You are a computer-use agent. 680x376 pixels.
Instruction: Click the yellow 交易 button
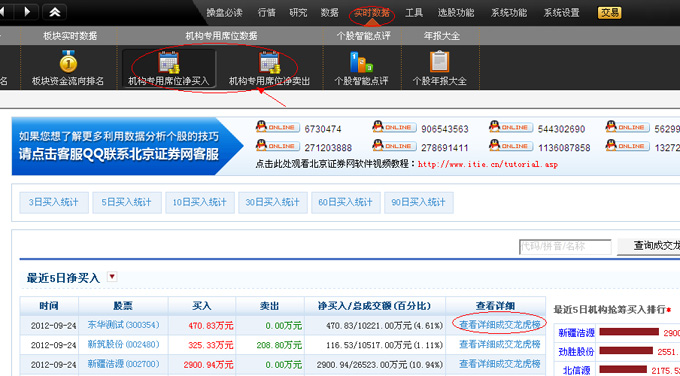609,13
